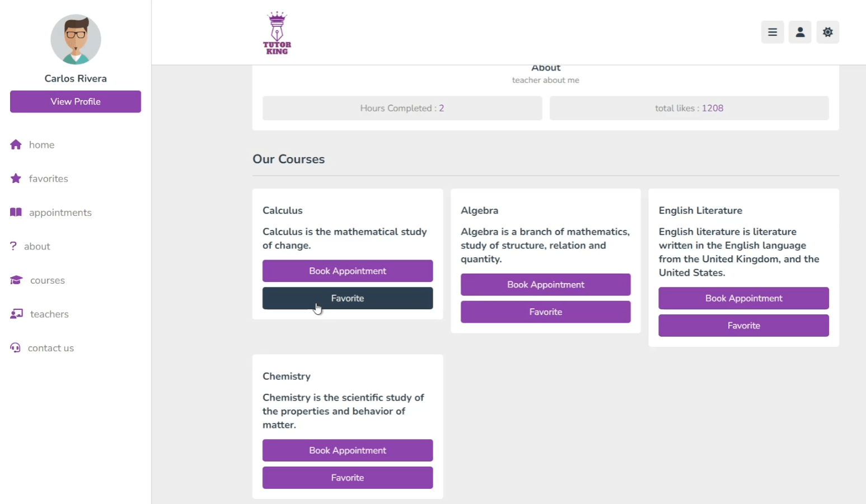This screenshot has height=504, width=866.
Task: Click the about question mark icon
Action: 13,246
